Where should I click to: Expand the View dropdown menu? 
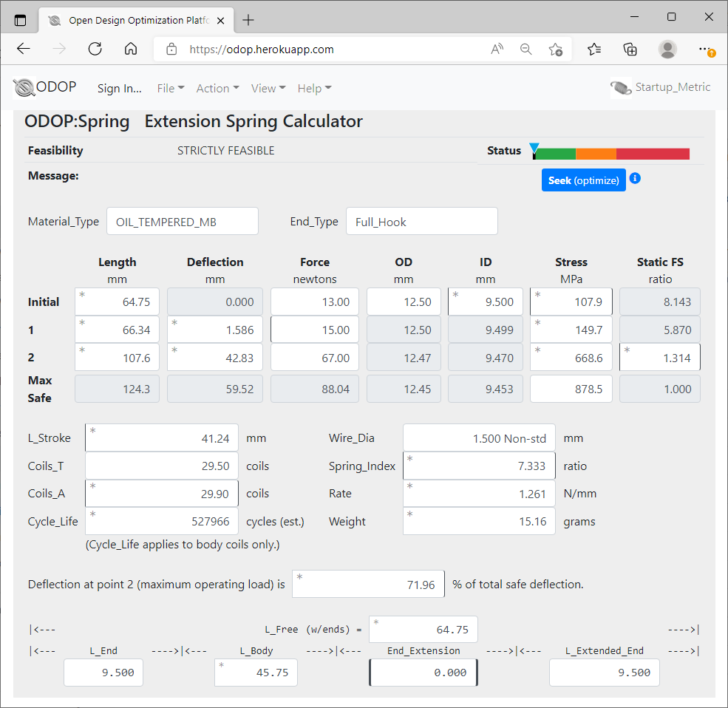268,88
